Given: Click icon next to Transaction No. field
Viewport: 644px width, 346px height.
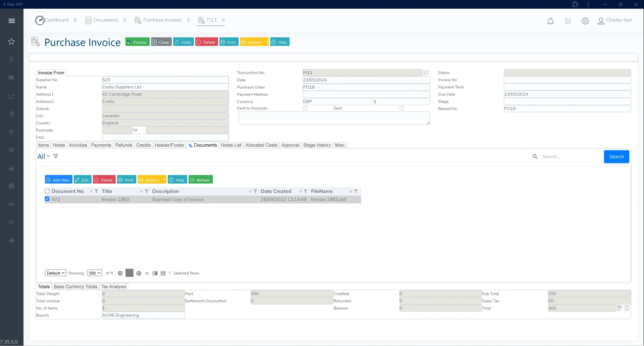Looking at the screenshot, I should pos(426,73).
